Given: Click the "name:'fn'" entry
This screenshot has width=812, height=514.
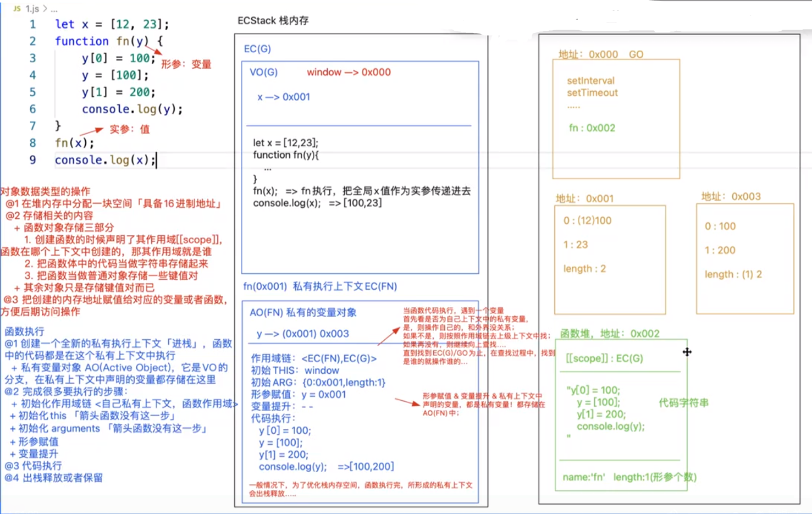Looking at the screenshot, I should [583, 477].
